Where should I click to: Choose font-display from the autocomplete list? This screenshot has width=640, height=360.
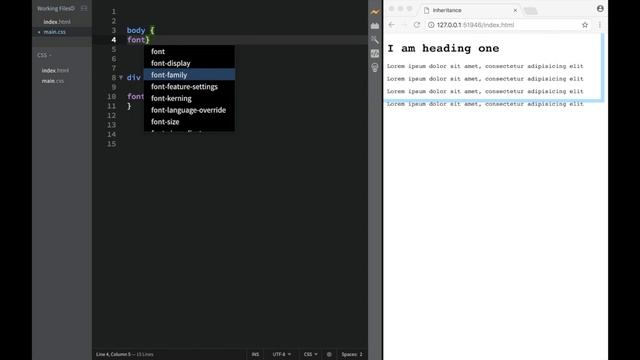[x=189, y=63]
